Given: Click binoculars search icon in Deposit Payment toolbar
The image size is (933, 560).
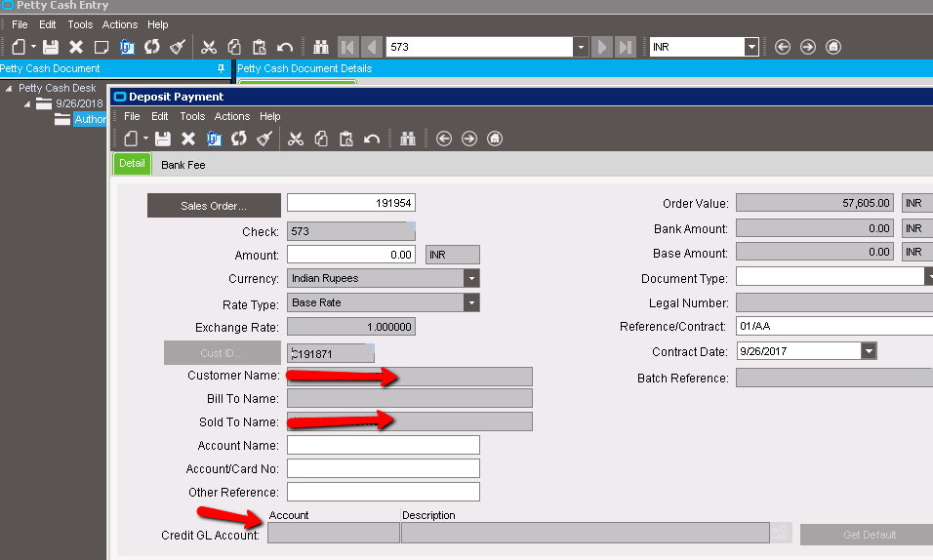Looking at the screenshot, I should [408, 139].
